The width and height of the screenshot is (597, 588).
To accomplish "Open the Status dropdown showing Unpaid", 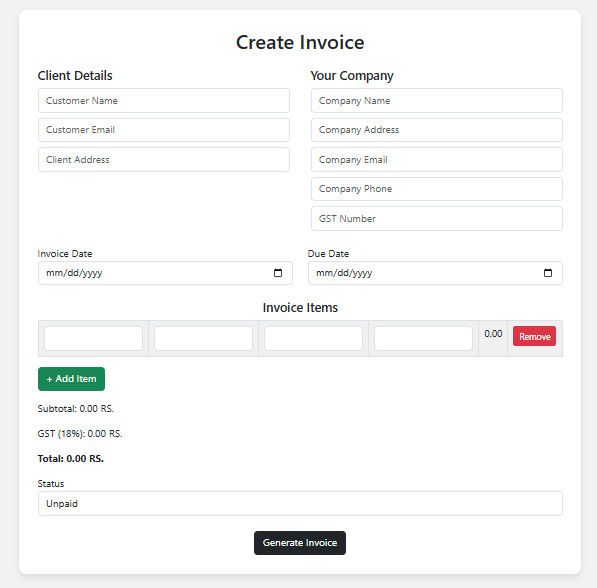I will 300,503.
